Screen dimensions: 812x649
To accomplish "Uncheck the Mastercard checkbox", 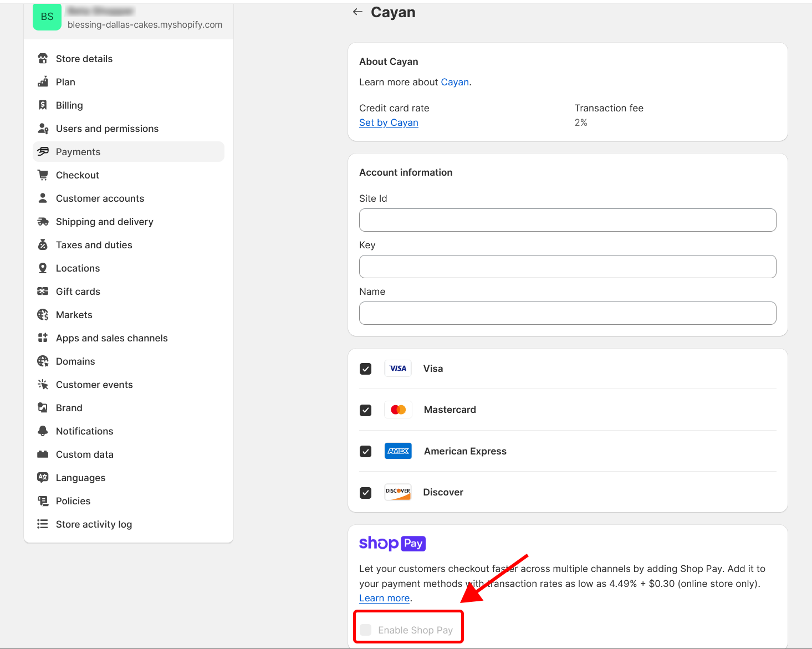I will [366, 410].
